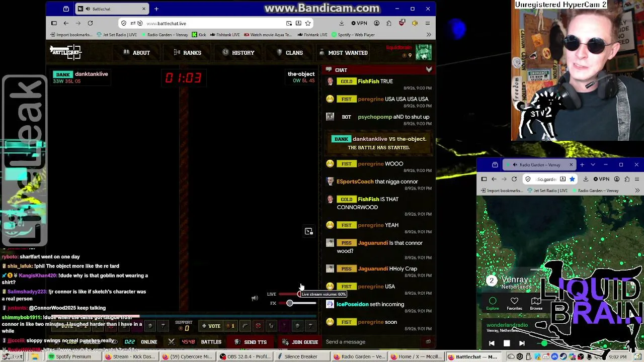The height and width of the screenshot is (362, 644).
Task: Skip to previous station in Radio Garden
Action: [x=492, y=343]
